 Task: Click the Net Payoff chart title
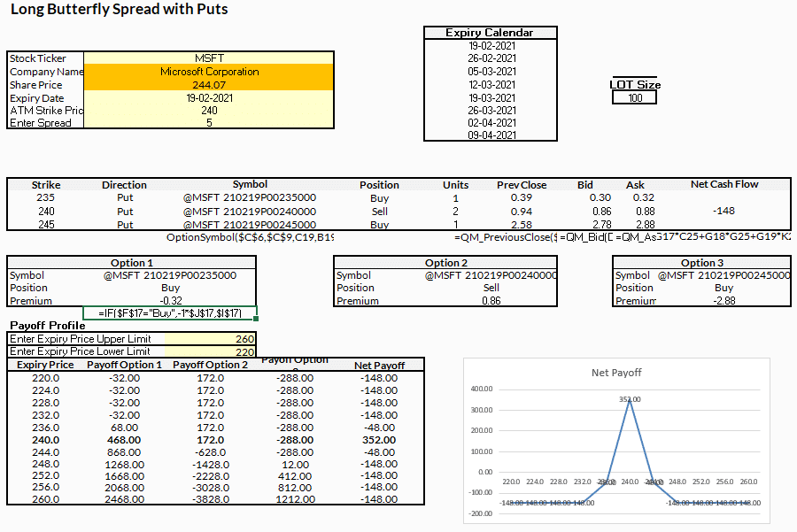click(616, 373)
